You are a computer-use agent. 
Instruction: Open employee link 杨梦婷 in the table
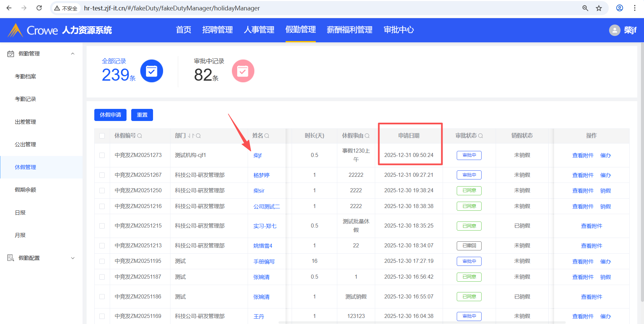(261, 175)
